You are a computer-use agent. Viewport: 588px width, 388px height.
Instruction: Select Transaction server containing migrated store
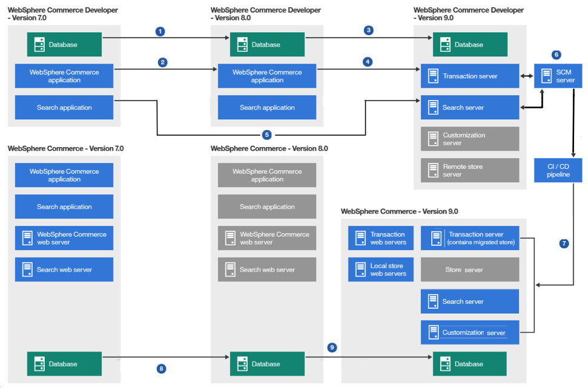click(469, 238)
